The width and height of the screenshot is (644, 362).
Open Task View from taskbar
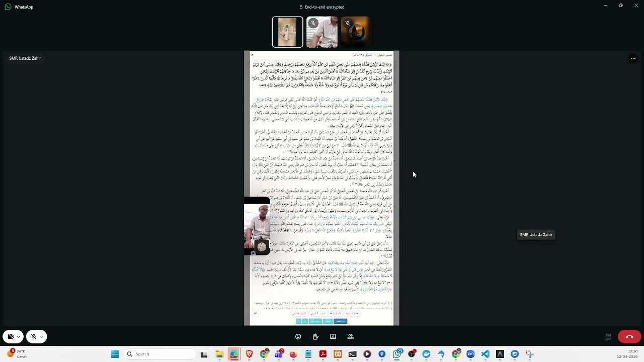coord(204,354)
